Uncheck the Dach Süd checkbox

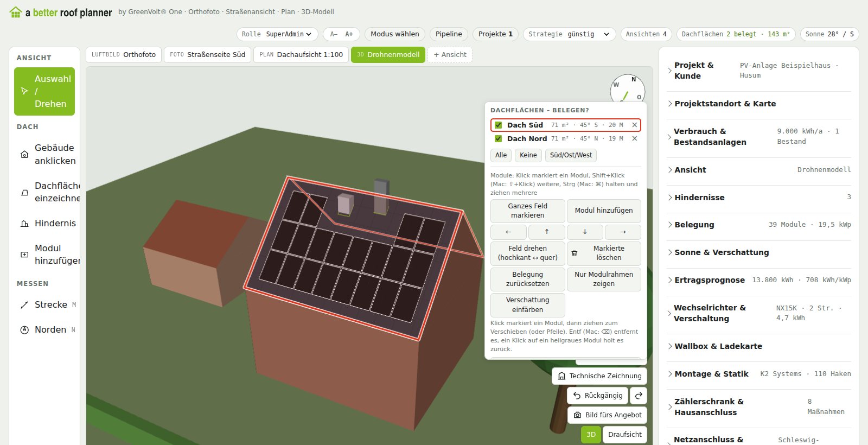click(x=498, y=125)
